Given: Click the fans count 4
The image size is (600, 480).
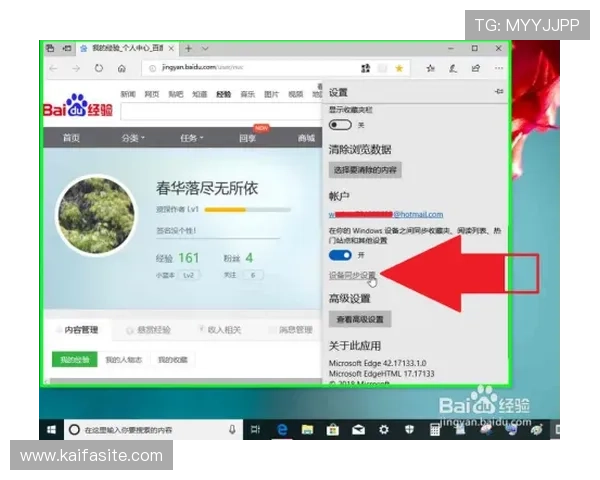Looking at the screenshot, I should click(x=249, y=258).
